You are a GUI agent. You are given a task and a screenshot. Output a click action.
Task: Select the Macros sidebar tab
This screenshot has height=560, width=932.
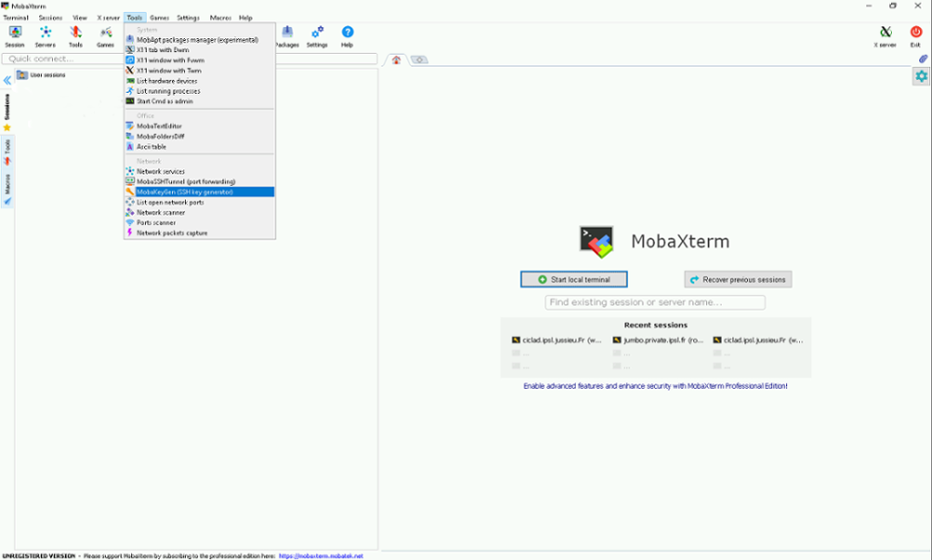(7, 188)
